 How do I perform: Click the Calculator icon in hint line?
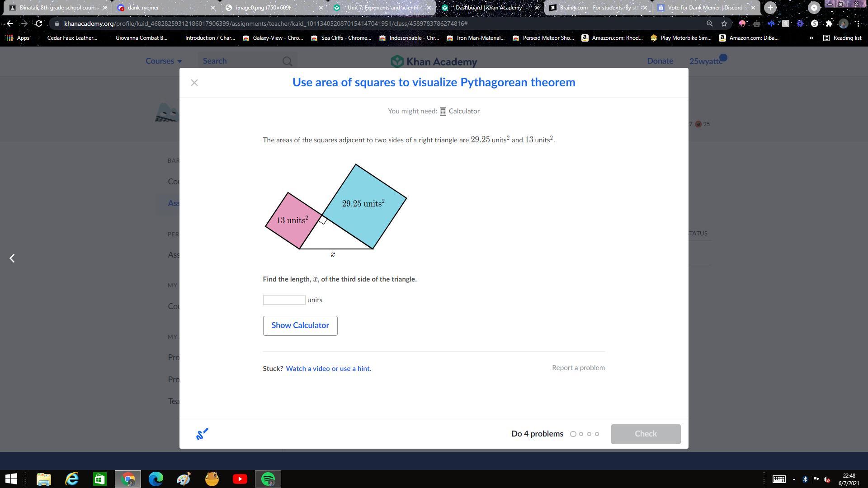coord(443,111)
